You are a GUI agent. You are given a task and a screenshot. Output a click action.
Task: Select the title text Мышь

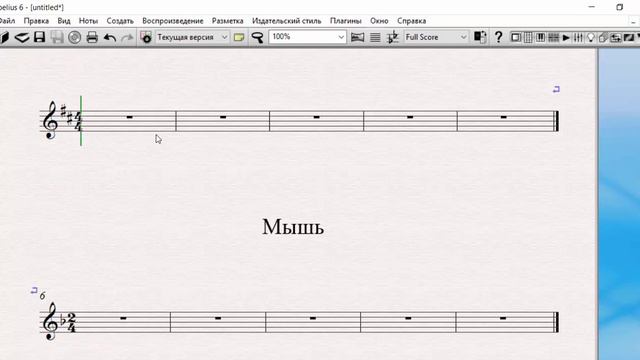[293, 227]
